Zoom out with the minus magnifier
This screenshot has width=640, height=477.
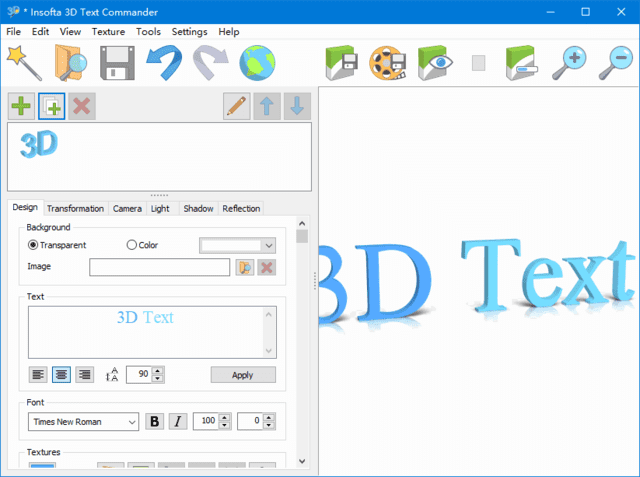point(615,62)
